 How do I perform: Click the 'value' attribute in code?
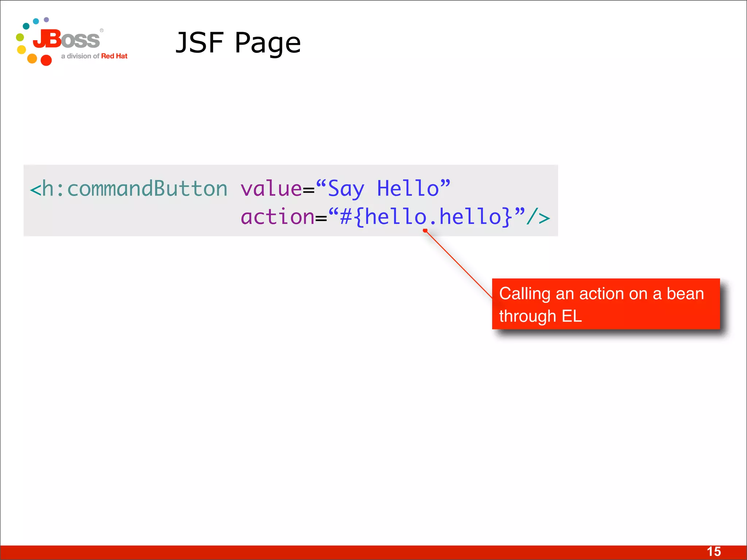[x=271, y=189]
